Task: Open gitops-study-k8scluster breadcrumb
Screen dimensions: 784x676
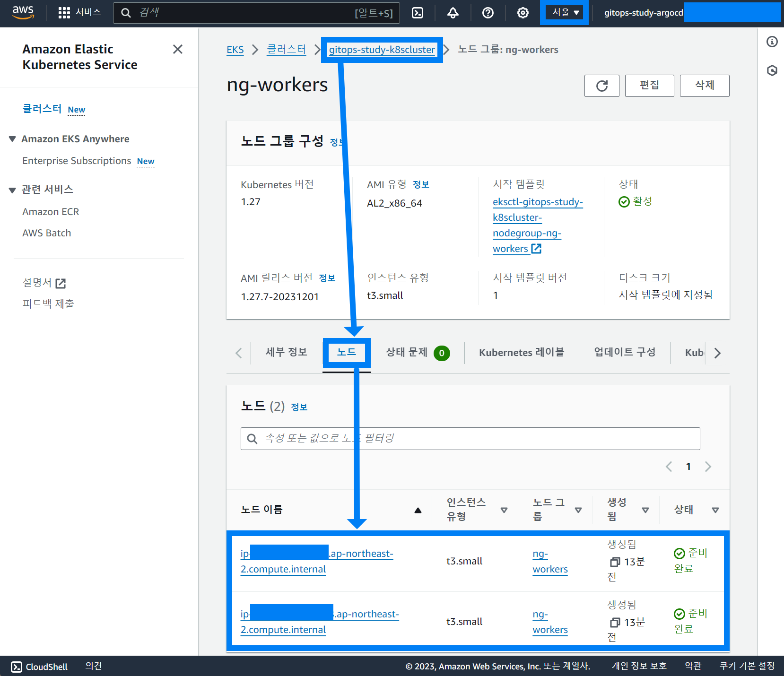Action: 382,50
